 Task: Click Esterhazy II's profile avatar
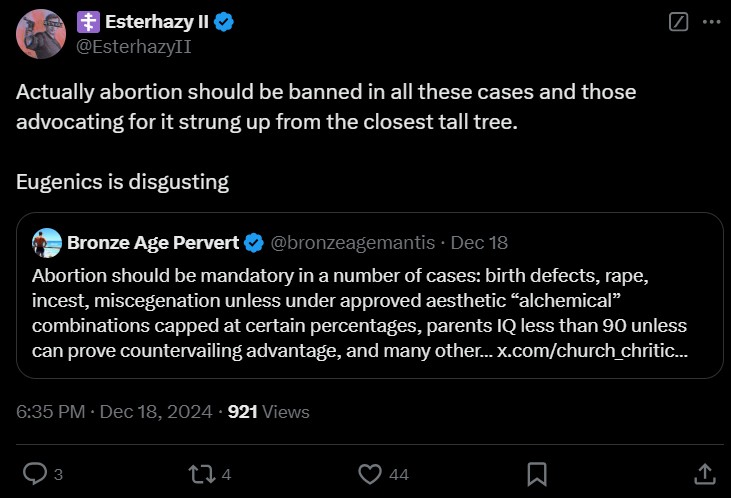coord(41,33)
